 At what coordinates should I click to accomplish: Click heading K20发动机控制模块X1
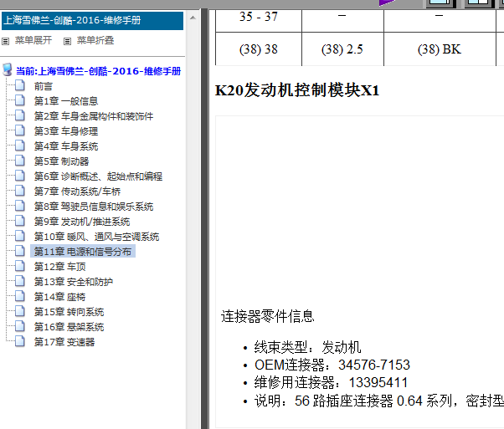pyautogui.click(x=297, y=90)
